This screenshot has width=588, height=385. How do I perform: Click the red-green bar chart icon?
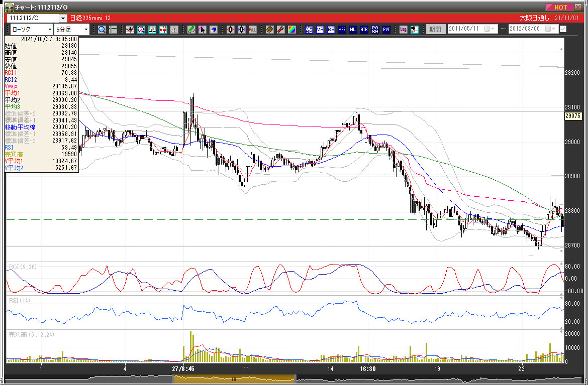pos(152,29)
